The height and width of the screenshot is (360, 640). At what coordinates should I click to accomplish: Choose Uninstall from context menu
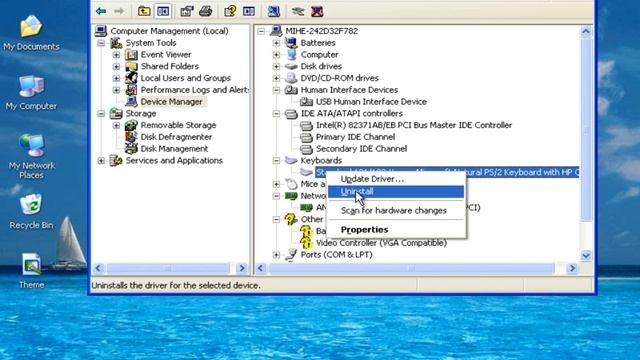[x=396, y=191]
